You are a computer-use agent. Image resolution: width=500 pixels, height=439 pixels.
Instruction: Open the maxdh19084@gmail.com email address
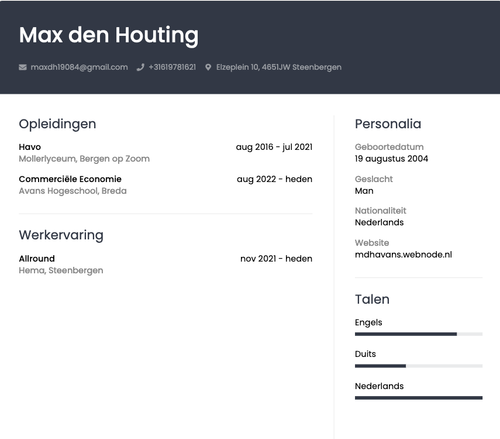79,67
